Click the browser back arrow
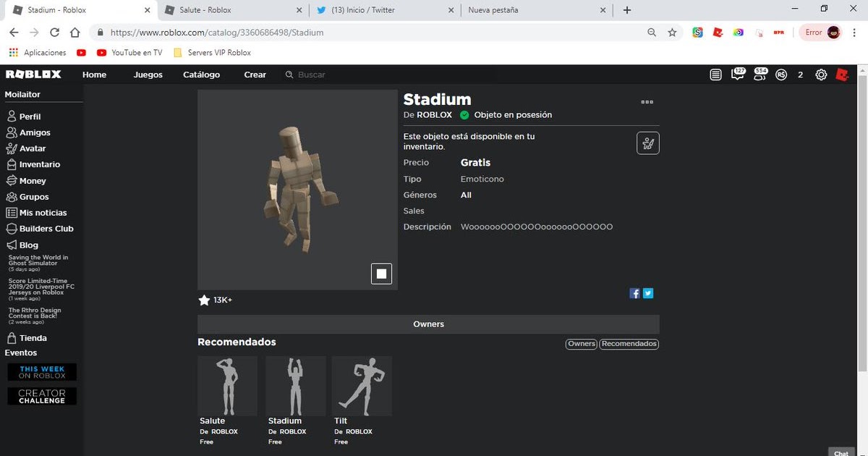Screen dimensions: 868x456 [x=14, y=33]
